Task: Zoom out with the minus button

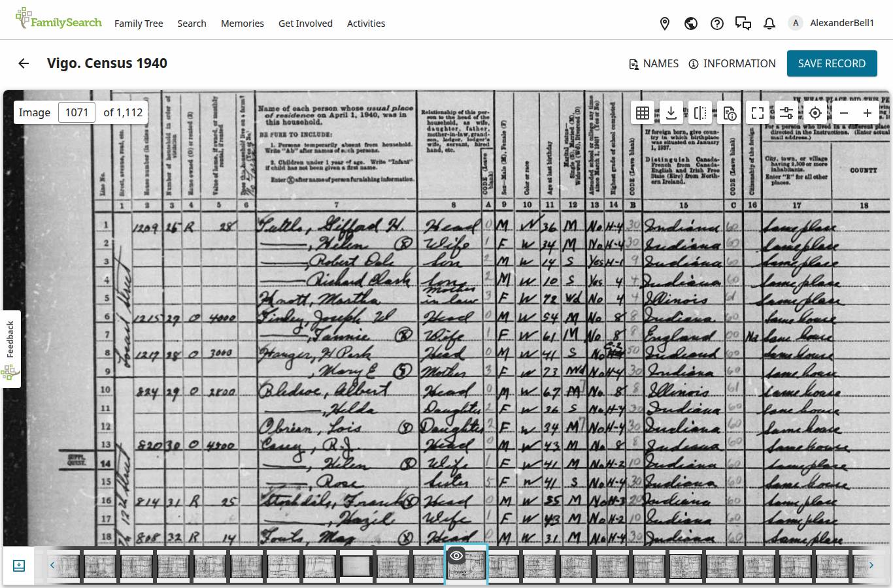Action: (844, 112)
